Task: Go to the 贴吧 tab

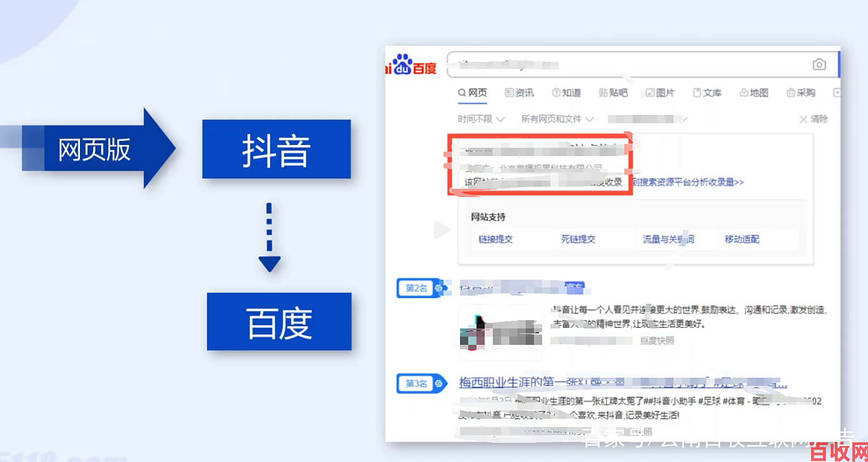Action: click(613, 93)
